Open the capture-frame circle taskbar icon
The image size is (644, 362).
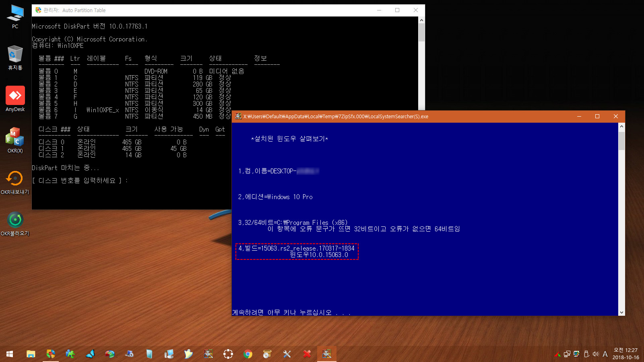point(228,354)
